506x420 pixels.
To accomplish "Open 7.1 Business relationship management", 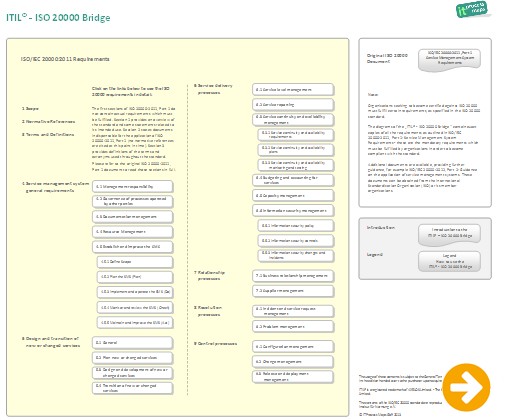I will [293, 276].
